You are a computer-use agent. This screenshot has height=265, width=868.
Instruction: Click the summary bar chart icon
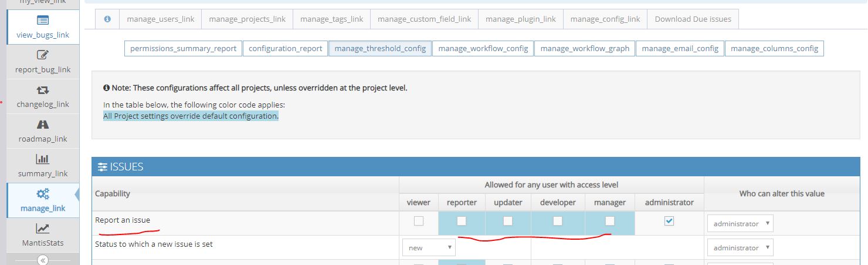click(43, 159)
